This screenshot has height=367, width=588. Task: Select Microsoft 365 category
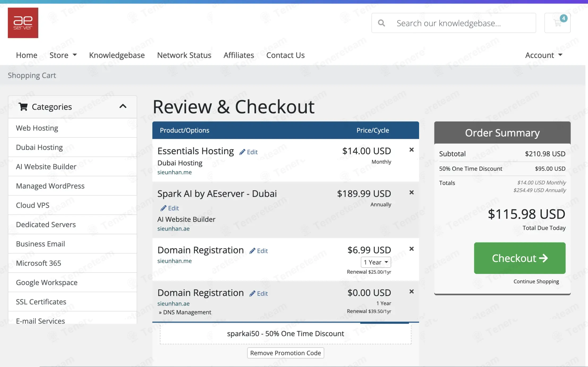73,263
